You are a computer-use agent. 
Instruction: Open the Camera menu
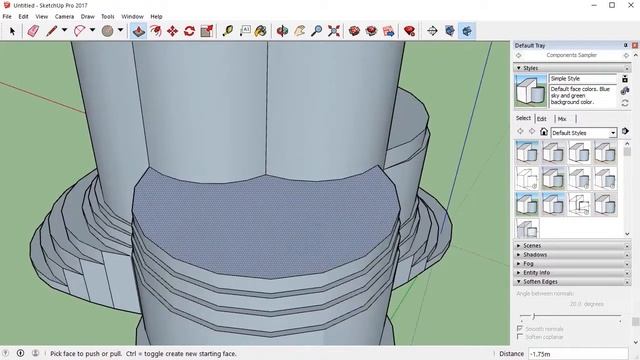point(64,17)
